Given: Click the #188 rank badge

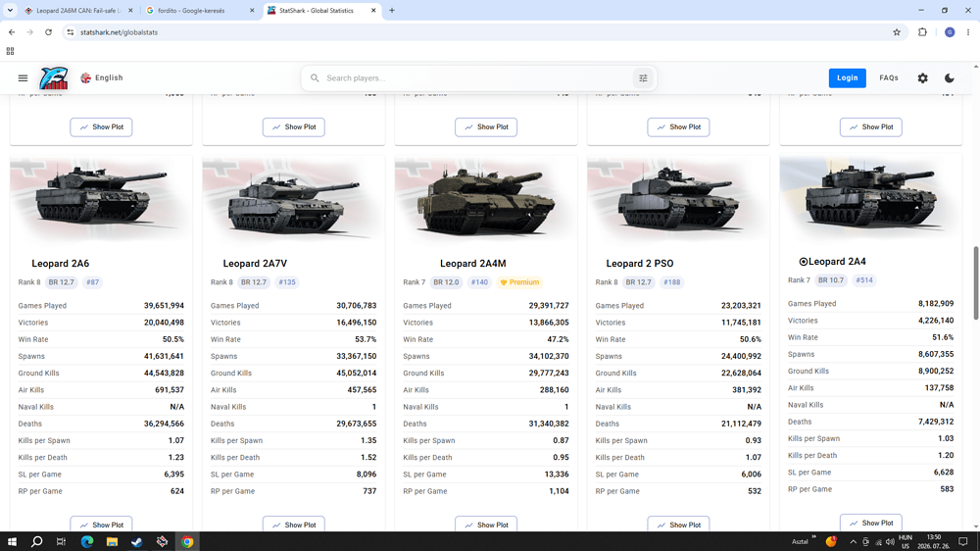Looking at the screenshot, I should coord(672,282).
